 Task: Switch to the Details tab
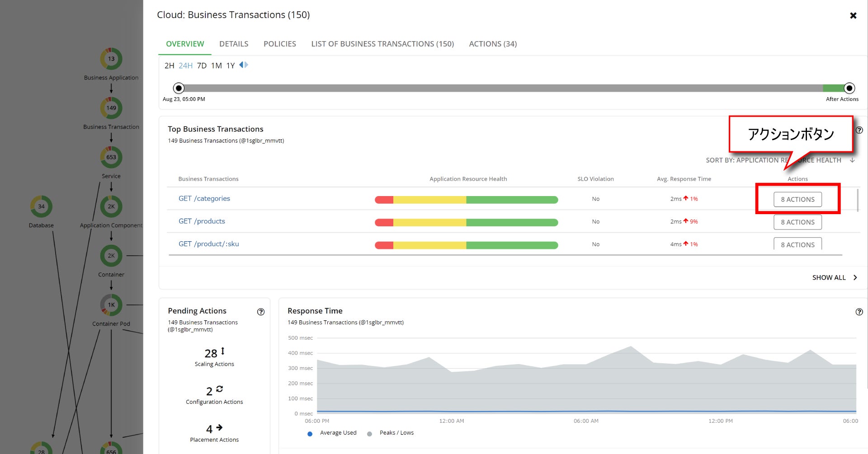point(234,44)
